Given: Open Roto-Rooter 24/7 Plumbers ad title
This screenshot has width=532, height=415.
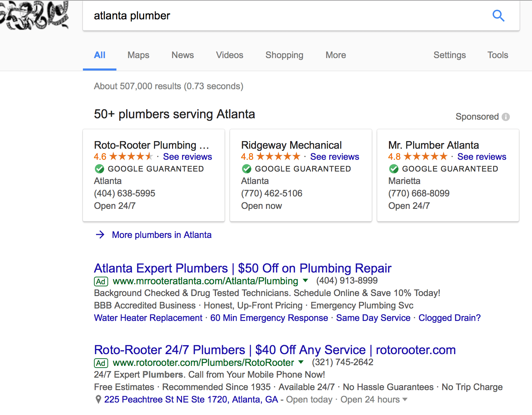Looking at the screenshot, I should (275, 350).
